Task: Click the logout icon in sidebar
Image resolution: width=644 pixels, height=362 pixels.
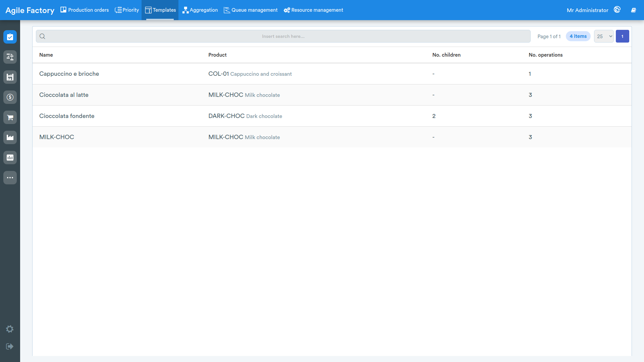Action: click(x=10, y=346)
